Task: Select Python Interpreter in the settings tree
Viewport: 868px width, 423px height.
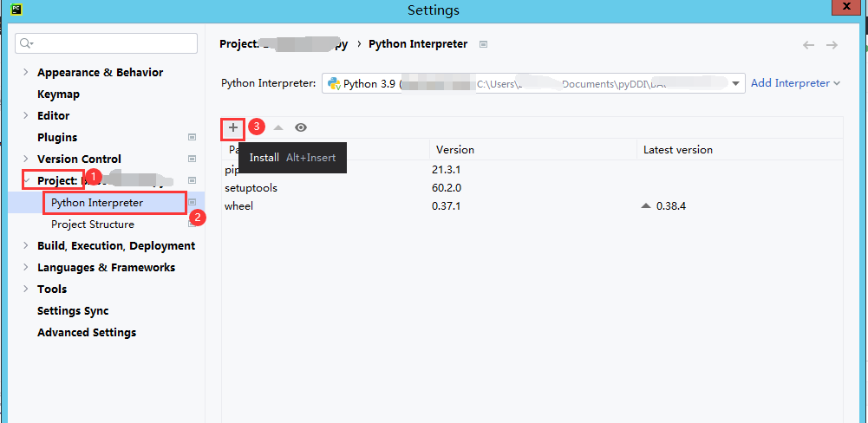Action: point(97,203)
